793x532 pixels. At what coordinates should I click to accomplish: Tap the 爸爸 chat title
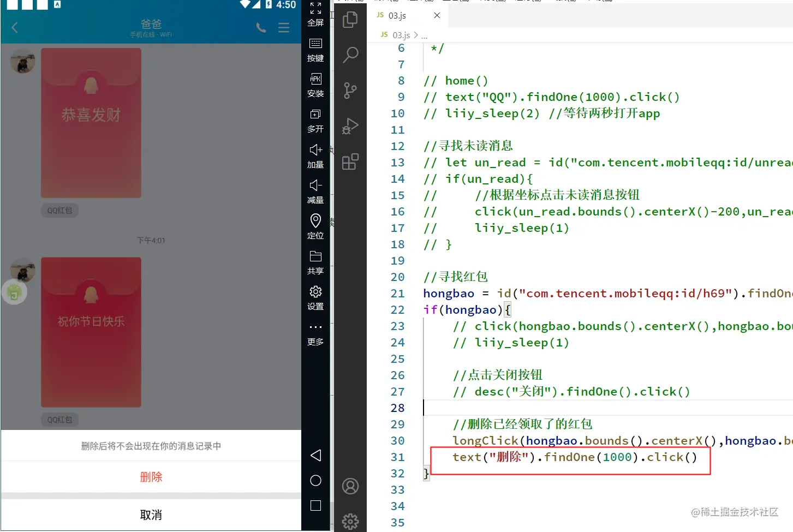151,24
